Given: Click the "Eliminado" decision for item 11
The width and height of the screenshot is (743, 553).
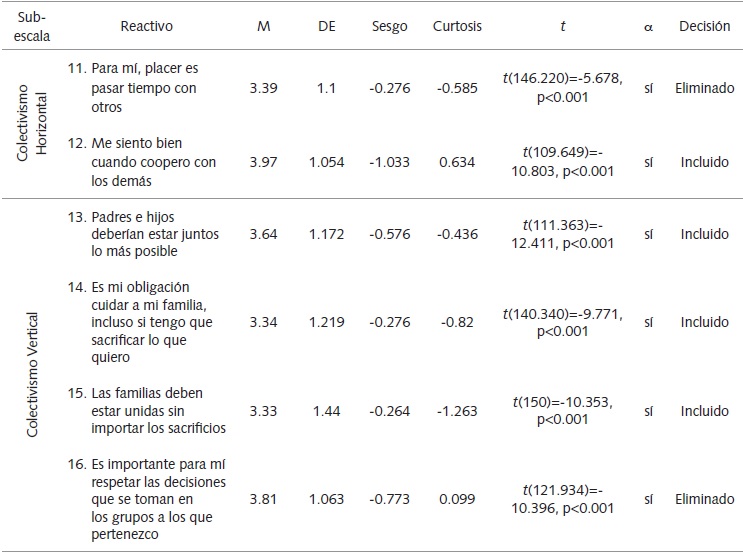Looking at the screenshot, I should 703,88.
